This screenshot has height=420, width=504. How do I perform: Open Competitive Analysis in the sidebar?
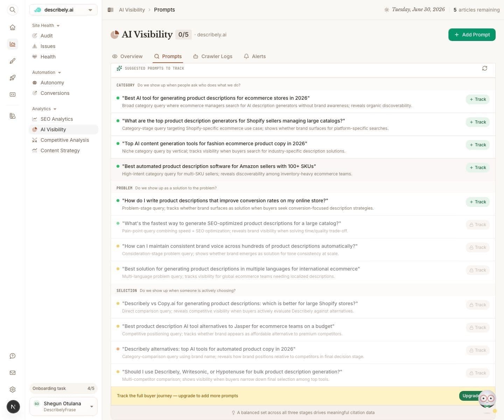63,140
